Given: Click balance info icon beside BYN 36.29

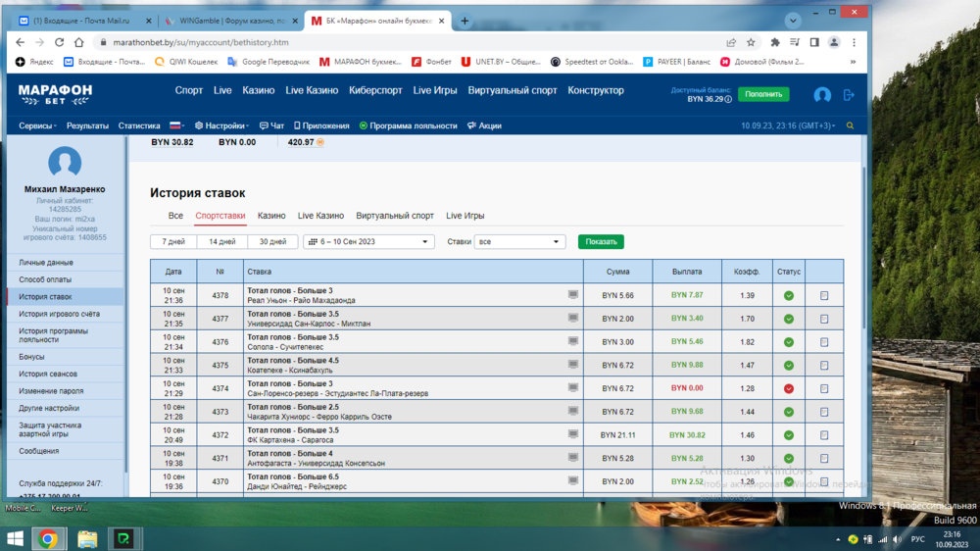Looking at the screenshot, I should click(728, 99).
